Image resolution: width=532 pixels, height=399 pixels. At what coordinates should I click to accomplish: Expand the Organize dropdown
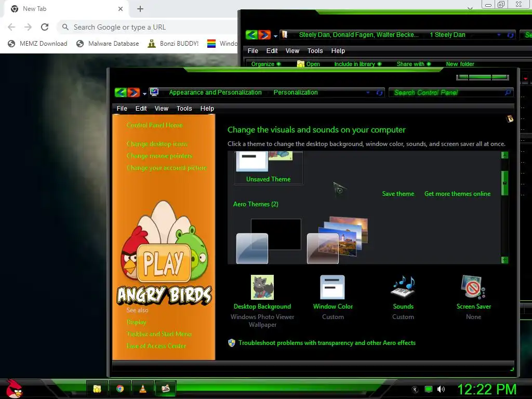click(266, 64)
